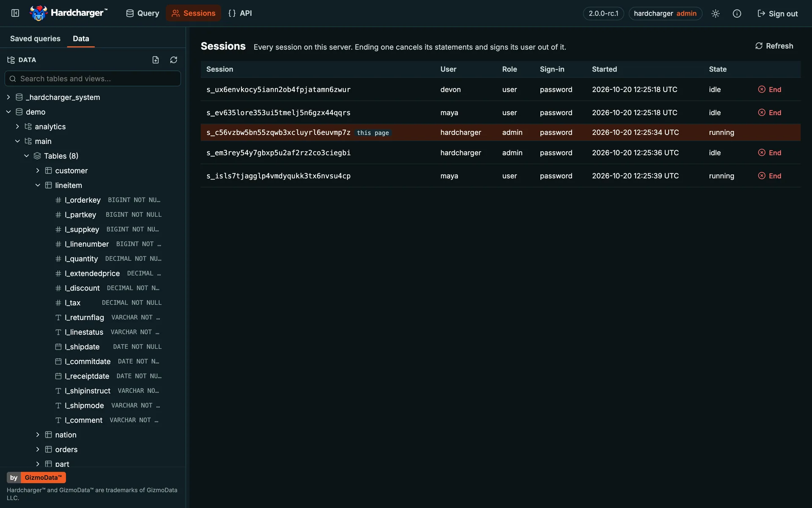Click the l_shipdate calendar type icon

[x=58, y=347]
